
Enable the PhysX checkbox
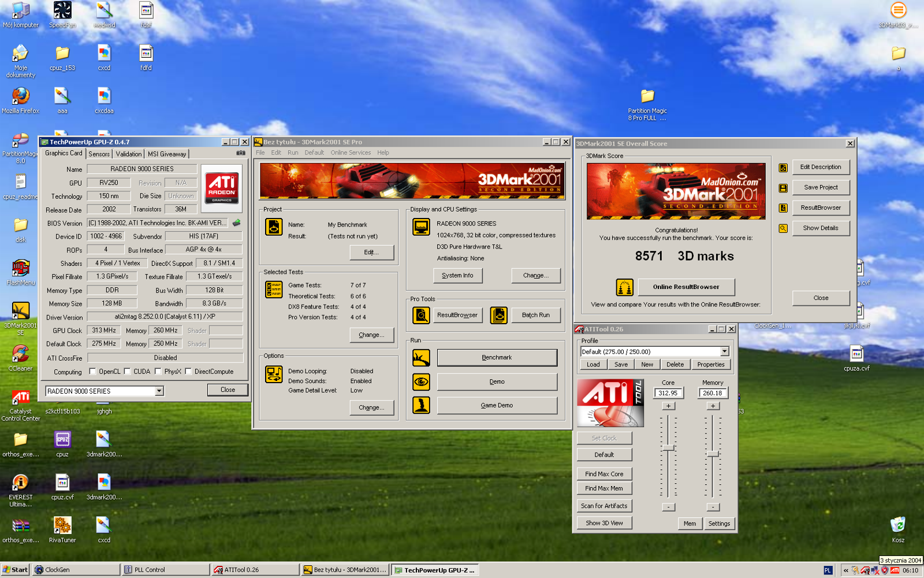pos(158,372)
